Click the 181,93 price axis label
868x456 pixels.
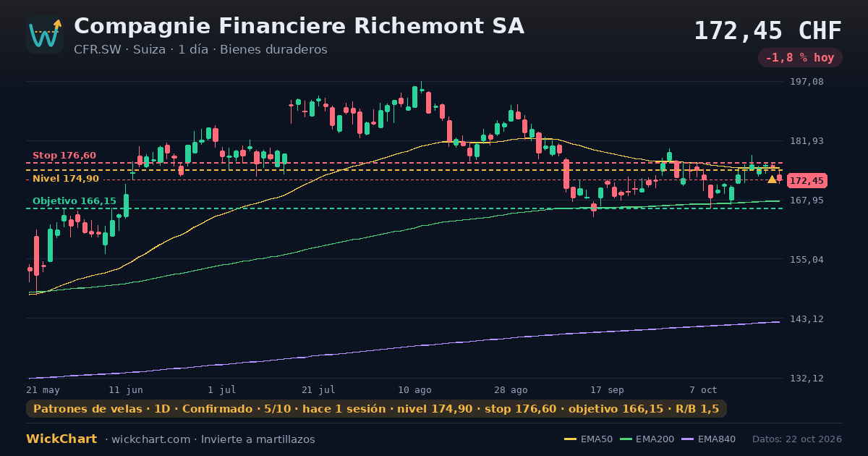[806, 141]
